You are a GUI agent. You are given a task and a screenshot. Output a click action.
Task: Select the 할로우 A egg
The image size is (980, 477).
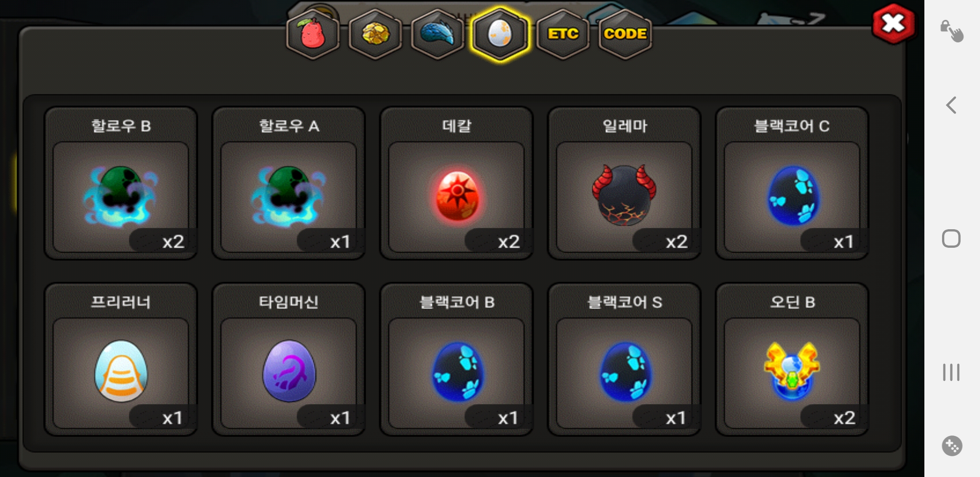(288, 183)
